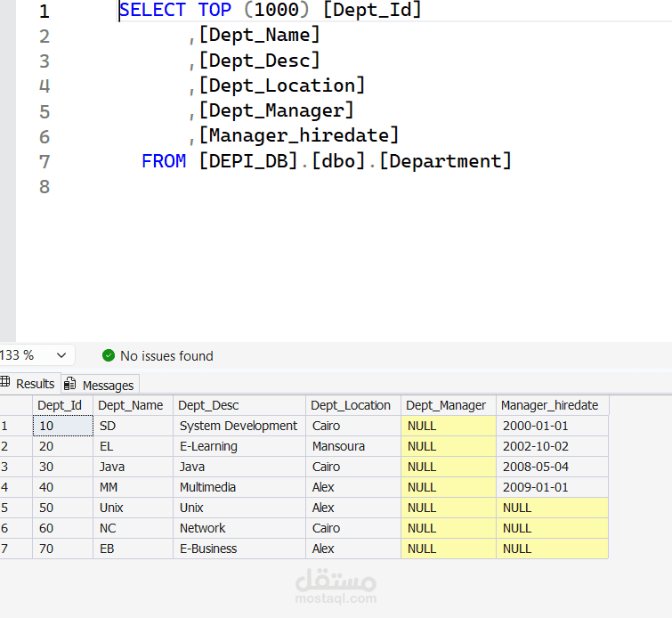Screen dimensions: 672x618
Task: Click the green No issues found checkmark icon
Action: (x=109, y=355)
